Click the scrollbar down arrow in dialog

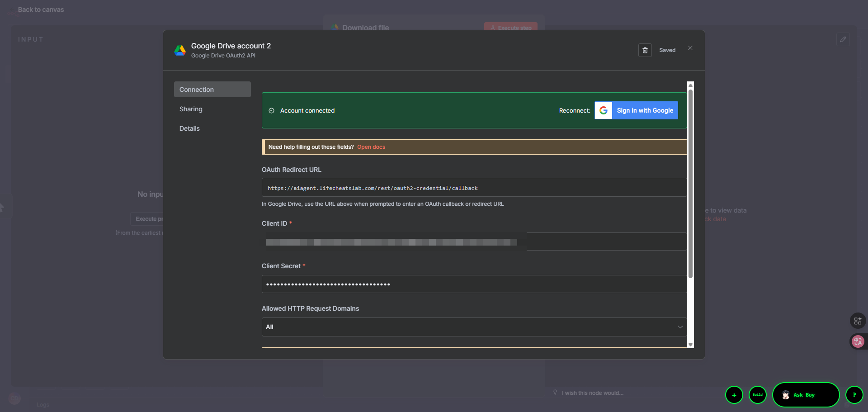point(690,345)
